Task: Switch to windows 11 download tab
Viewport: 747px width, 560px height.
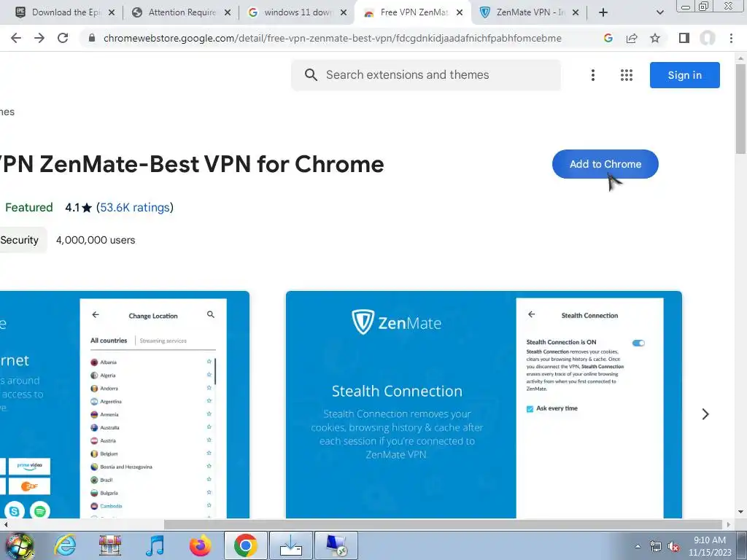Action: [x=298, y=12]
